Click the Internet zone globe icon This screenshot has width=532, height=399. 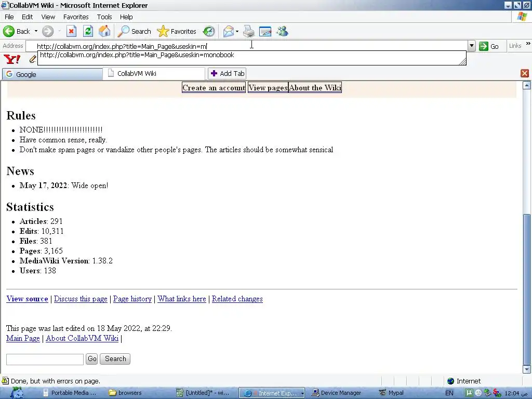[x=450, y=381]
